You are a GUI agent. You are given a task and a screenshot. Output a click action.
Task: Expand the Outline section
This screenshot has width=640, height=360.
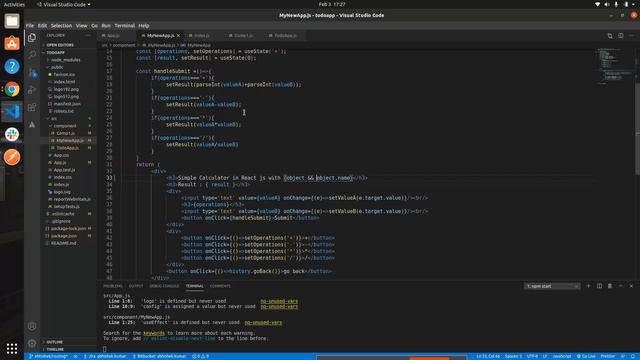(54, 342)
